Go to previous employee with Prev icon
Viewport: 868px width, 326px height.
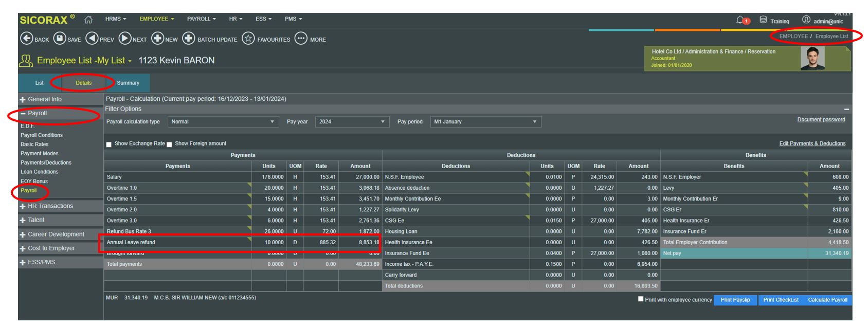92,39
